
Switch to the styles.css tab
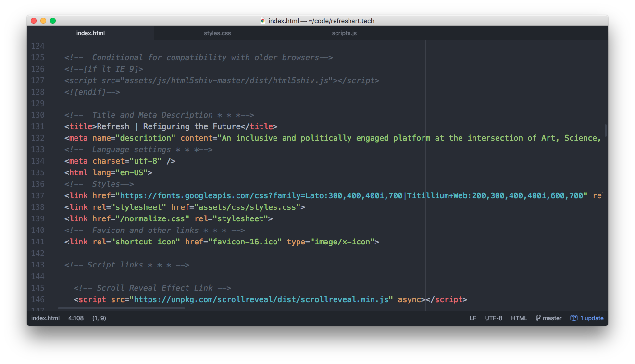coord(217,33)
